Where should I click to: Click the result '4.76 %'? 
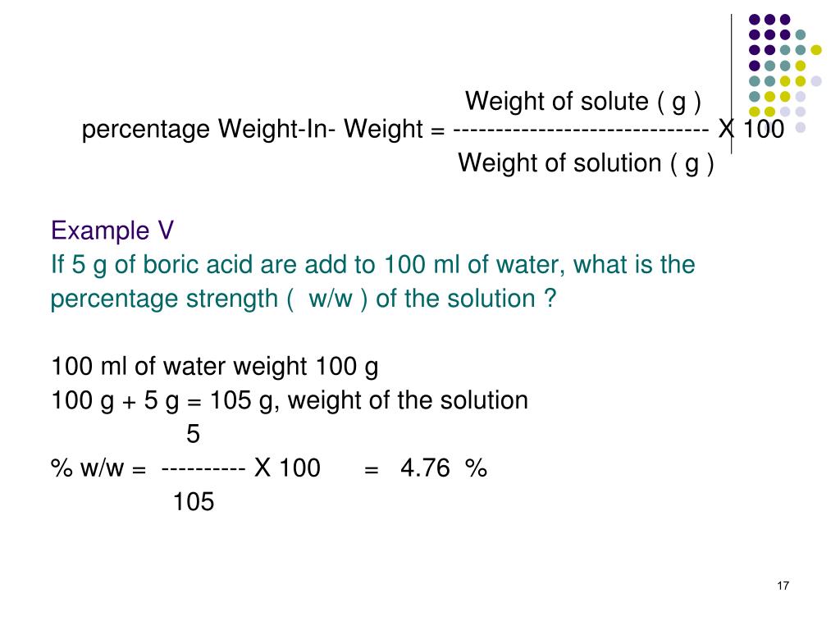click(444, 468)
